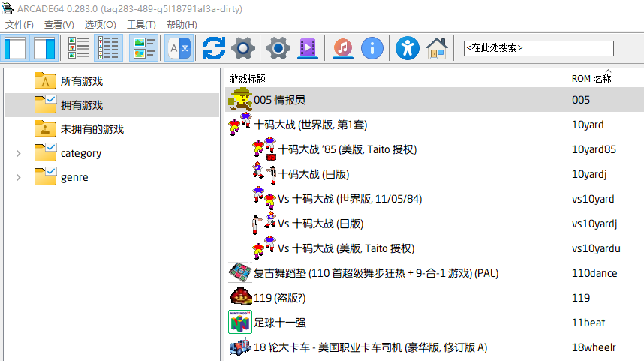
Task: Expand the category tree node
Action: click(x=19, y=153)
